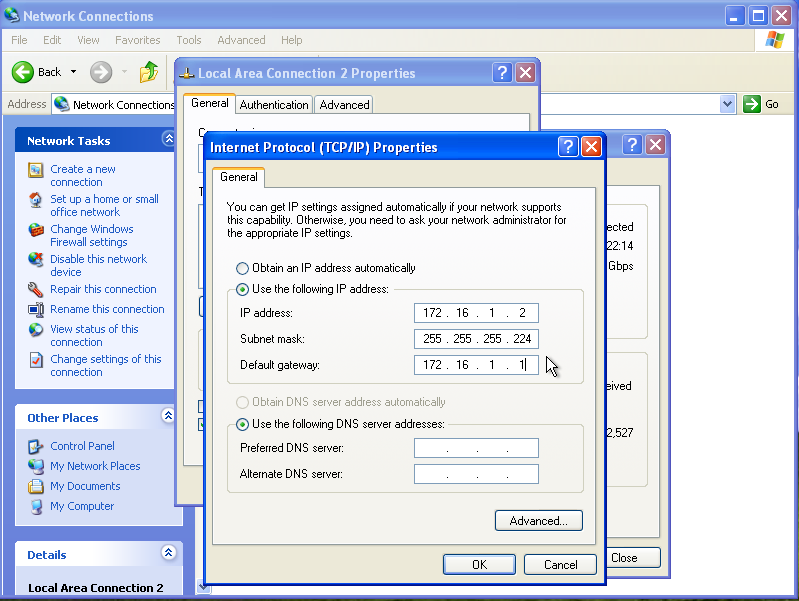This screenshot has height=601, width=799.
Task: Click in the Preferred DNS server field
Action: [x=476, y=448]
